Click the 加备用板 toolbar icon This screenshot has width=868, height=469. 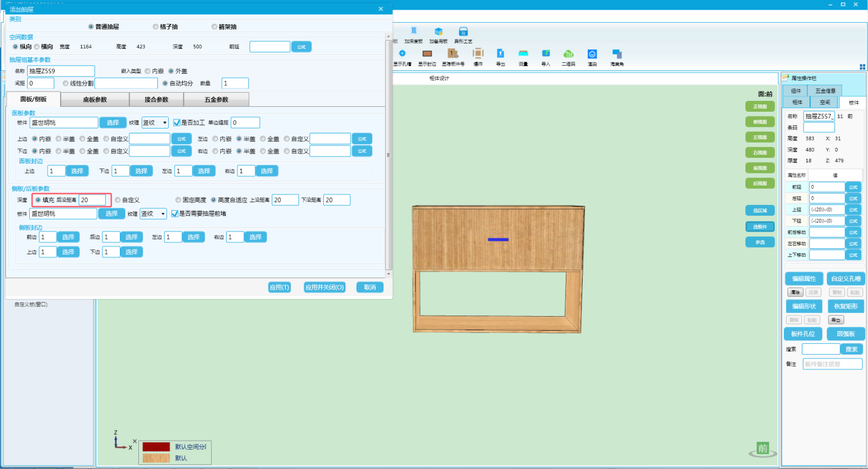coord(438,31)
